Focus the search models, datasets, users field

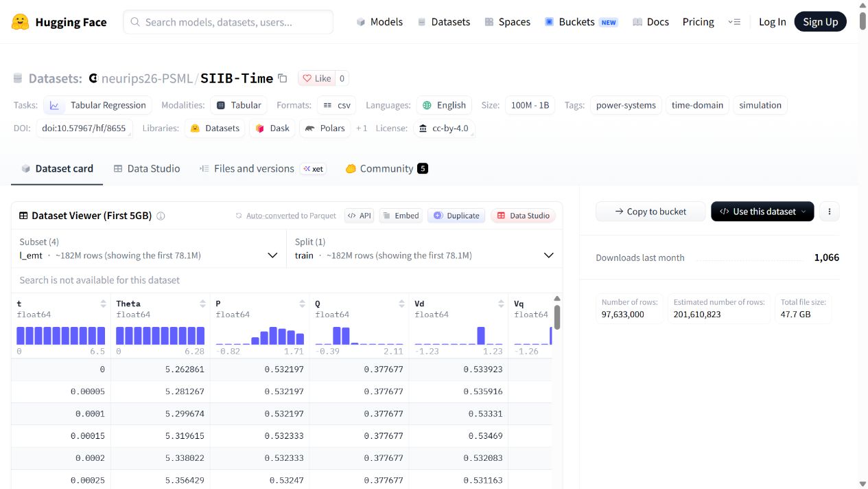pyautogui.click(x=228, y=22)
